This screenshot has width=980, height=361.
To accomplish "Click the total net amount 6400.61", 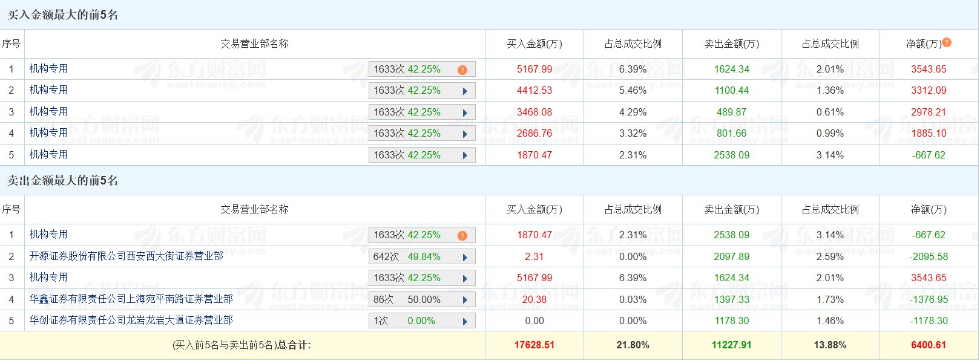I will click(928, 345).
